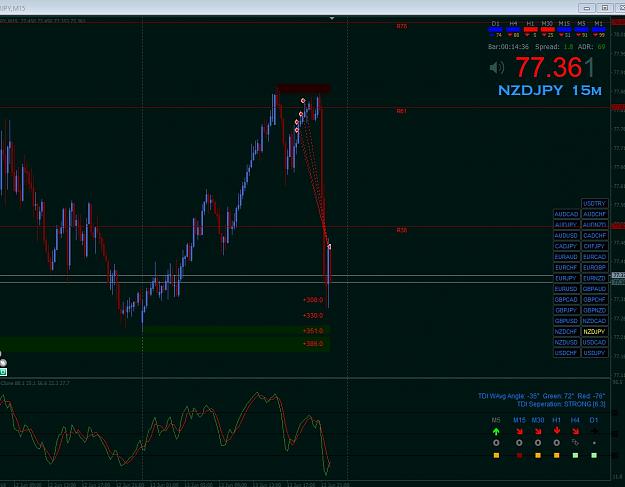
Task: Click the grey circle under M15 arrow
Action: pos(519,443)
